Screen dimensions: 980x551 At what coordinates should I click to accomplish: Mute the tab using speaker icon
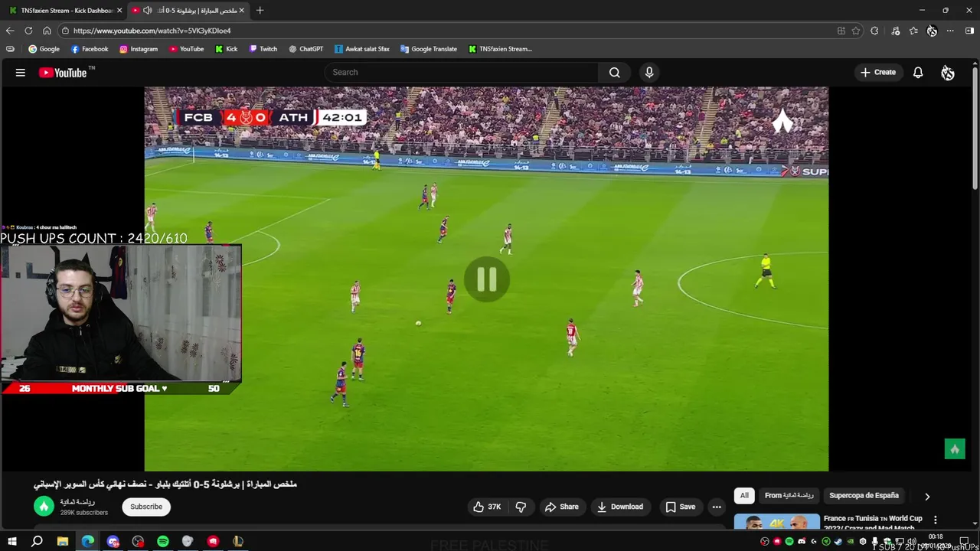147,10
